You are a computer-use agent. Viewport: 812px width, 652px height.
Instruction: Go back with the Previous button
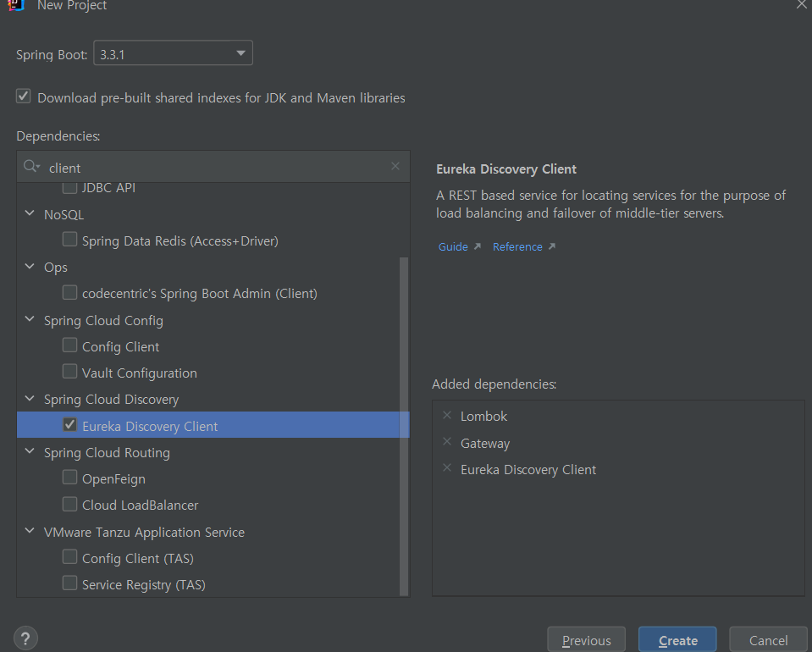click(x=586, y=641)
